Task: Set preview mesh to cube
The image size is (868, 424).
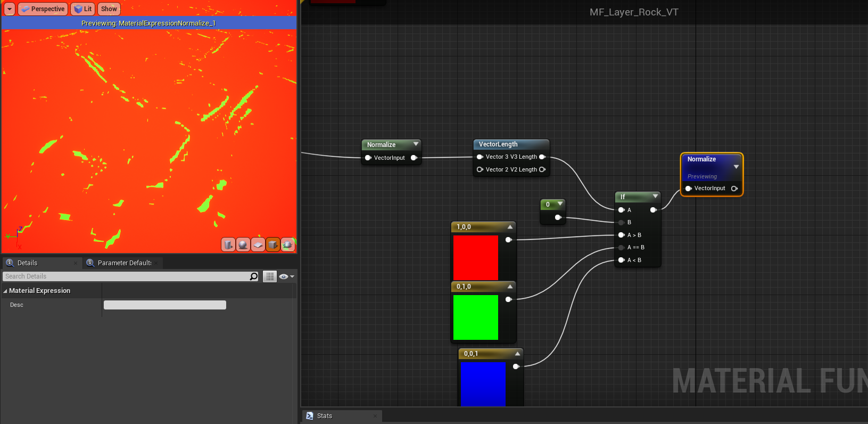Action: 273,244
